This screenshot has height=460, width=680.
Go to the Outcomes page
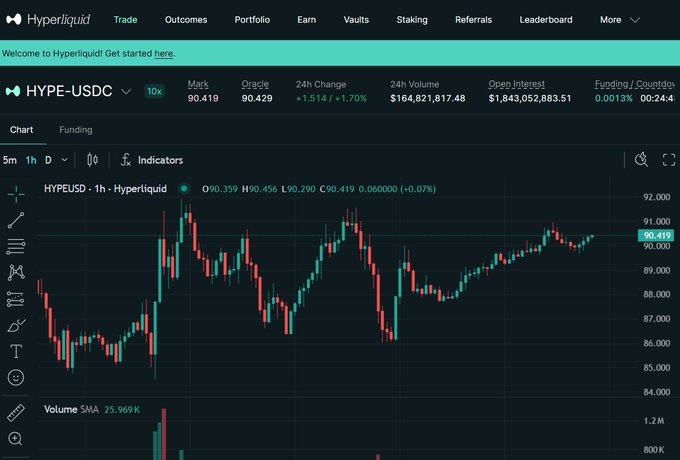click(x=186, y=20)
